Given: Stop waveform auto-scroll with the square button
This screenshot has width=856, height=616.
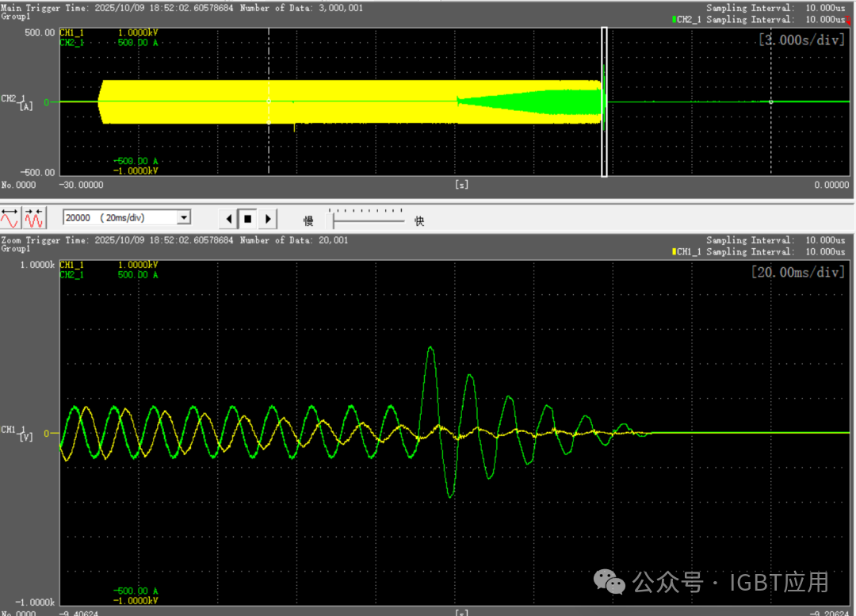Looking at the screenshot, I should coord(248,219).
